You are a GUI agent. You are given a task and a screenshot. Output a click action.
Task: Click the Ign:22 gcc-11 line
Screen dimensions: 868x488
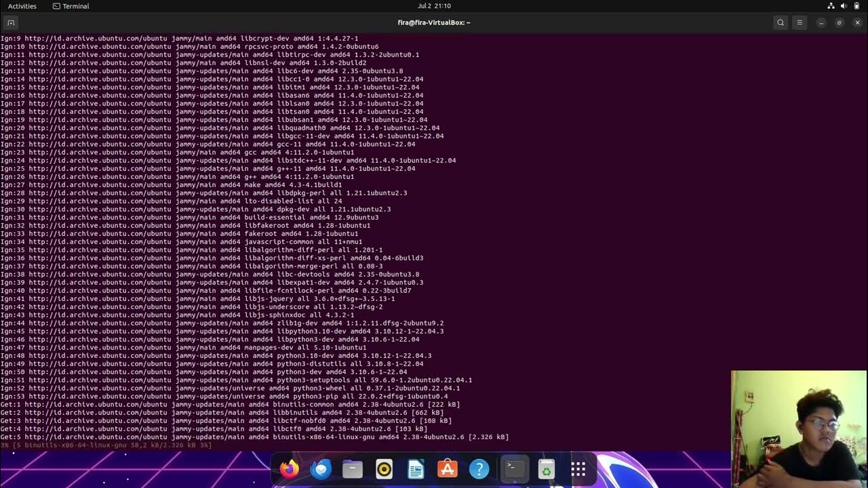coord(208,144)
